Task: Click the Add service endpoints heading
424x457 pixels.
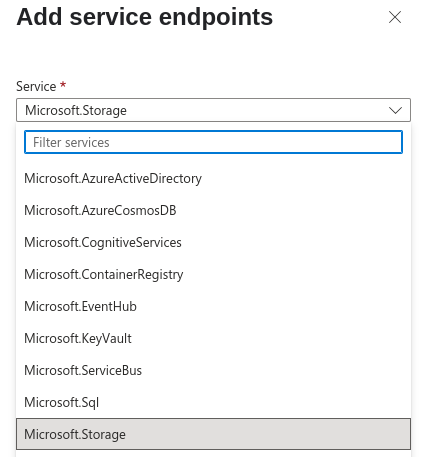Action: [x=145, y=17]
